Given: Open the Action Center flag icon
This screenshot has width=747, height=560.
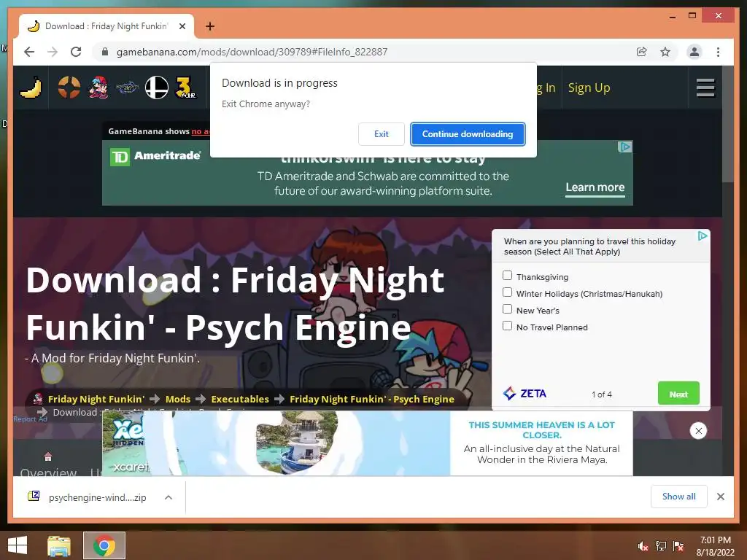Looking at the screenshot, I should click(678, 546).
